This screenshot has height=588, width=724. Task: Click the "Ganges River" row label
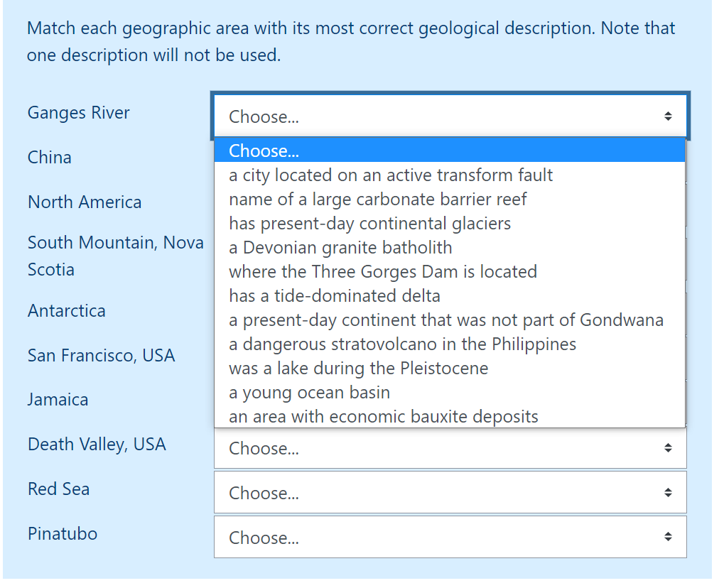[78, 112]
